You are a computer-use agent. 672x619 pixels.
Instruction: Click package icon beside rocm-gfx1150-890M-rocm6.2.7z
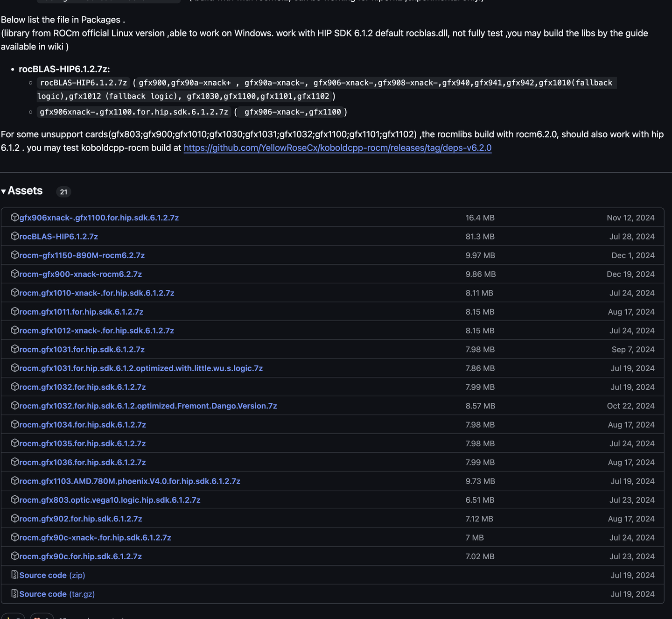pyautogui.click(x=14, y=255)
